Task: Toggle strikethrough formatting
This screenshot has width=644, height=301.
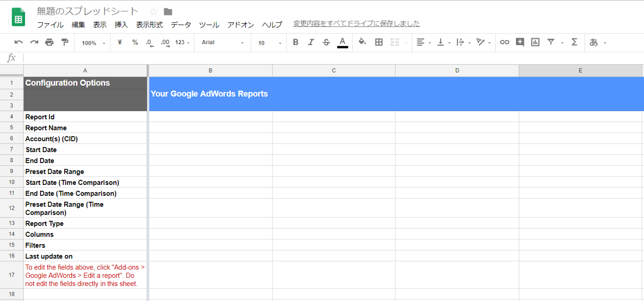Action: [x=326, y=42]
